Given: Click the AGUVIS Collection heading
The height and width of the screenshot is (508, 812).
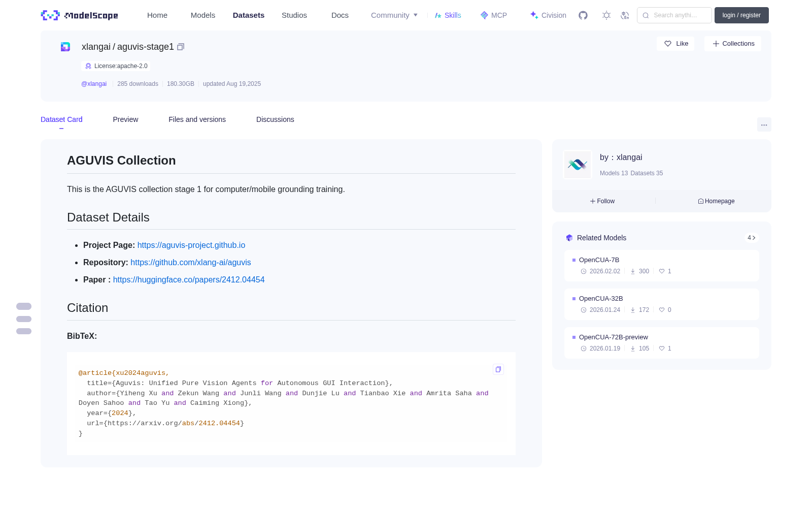Looking at the screenshot, I should (121, 161).
